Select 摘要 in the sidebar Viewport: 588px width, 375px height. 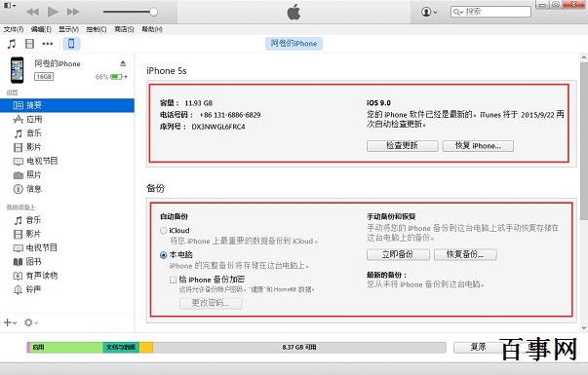[67, 105]
